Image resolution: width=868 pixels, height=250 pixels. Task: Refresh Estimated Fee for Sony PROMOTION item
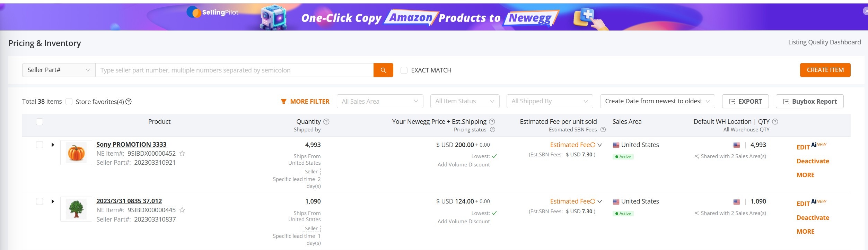coord(593,145)
